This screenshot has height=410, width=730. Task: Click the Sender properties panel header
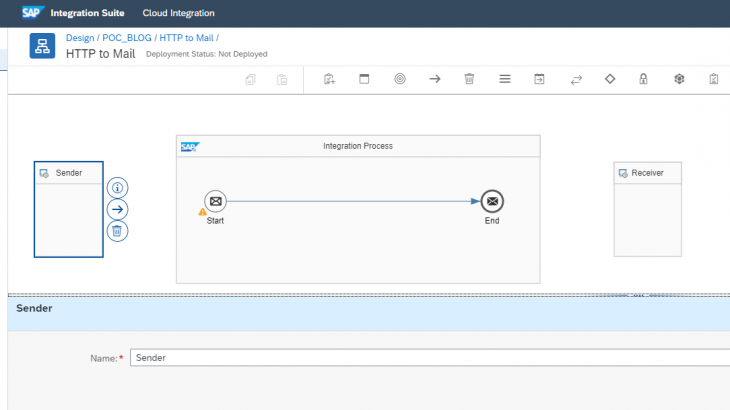(369, 314)
